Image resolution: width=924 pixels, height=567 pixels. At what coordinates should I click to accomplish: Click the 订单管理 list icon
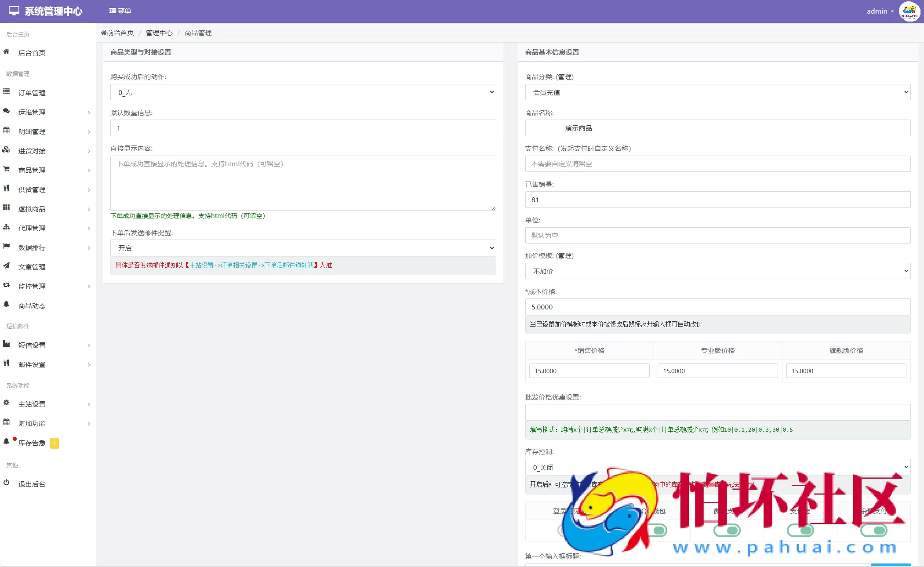pyautogui.click(x=7, y=92)
